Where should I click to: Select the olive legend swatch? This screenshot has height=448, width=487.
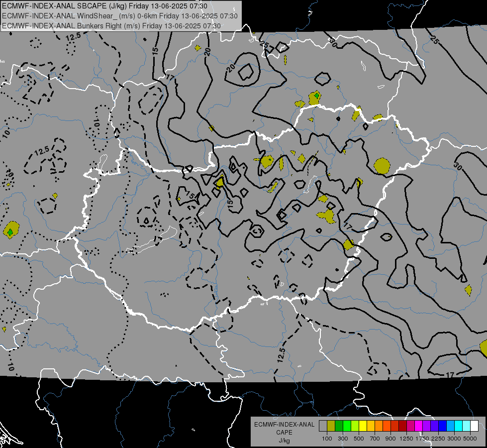click(331, 426)
